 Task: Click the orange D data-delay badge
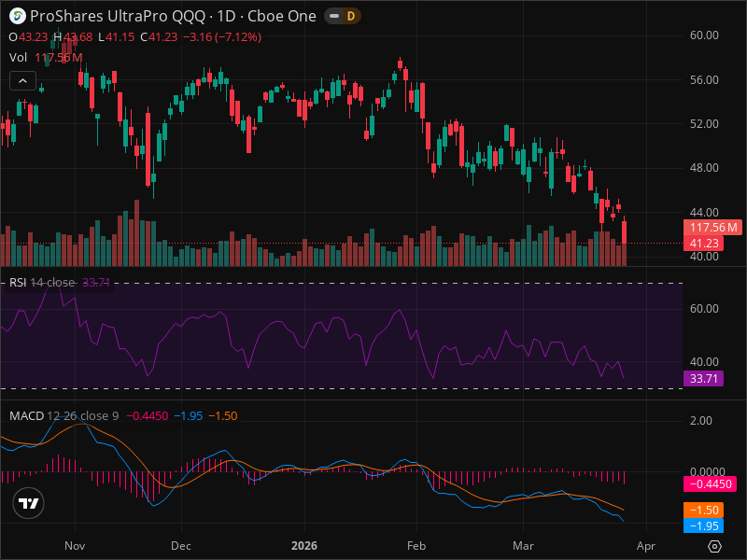(x=351, y=16)
